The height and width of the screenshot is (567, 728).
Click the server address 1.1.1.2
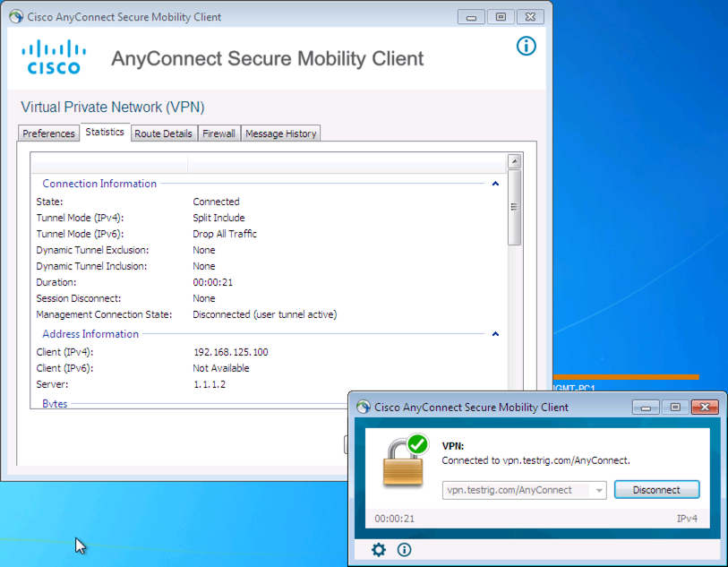[210, 384]
